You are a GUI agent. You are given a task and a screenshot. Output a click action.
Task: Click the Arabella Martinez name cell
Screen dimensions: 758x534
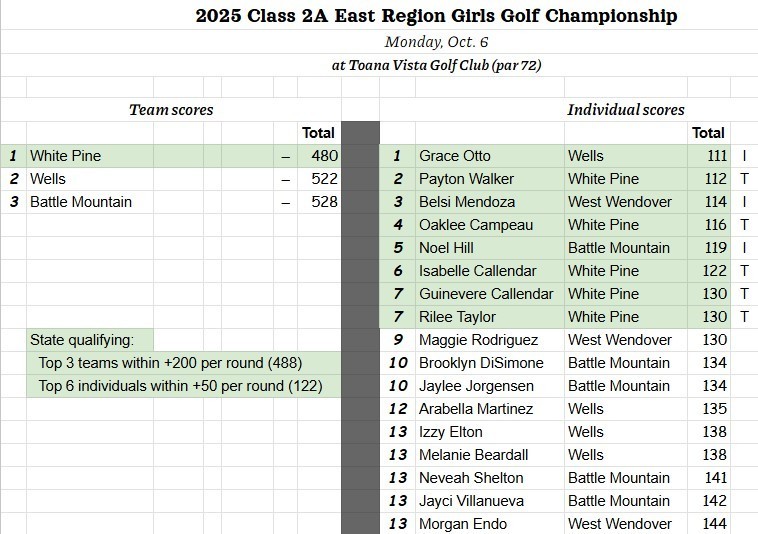[x=476, y=409]
